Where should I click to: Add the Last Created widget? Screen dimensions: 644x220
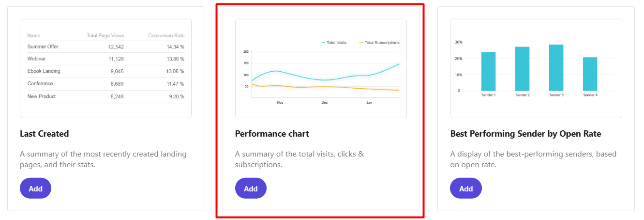tap(35, 189)
